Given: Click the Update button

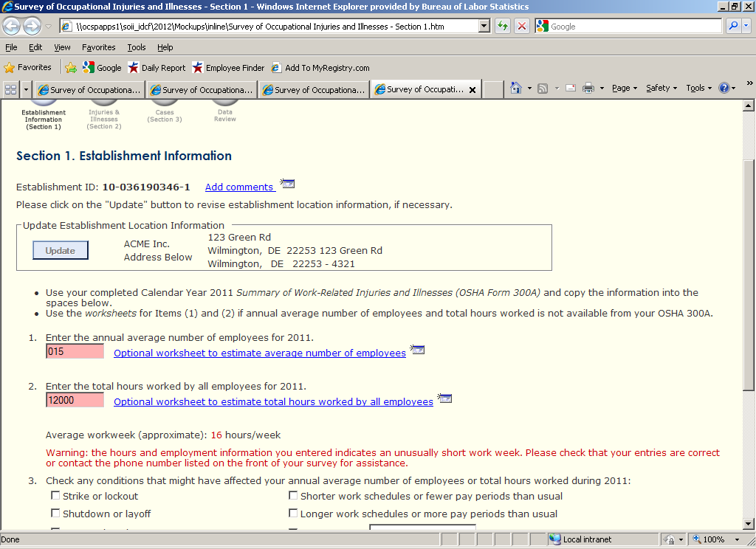Looking at the screenshot, I should point(61,250).
